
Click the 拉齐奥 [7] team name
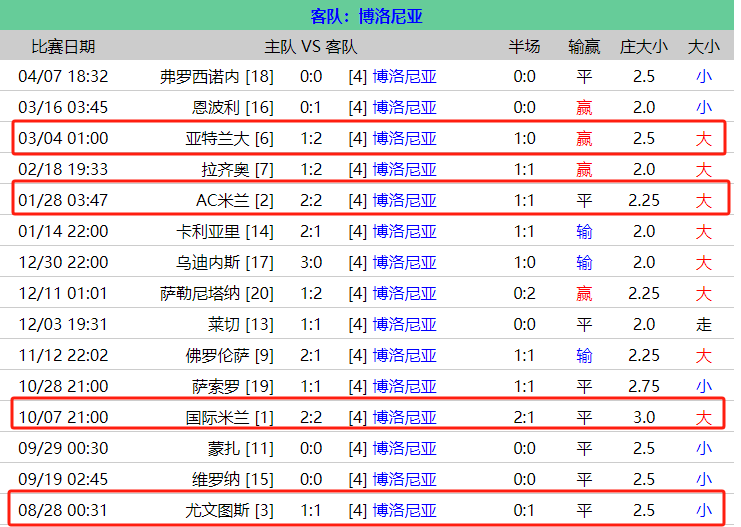click(x=237, y=169)
